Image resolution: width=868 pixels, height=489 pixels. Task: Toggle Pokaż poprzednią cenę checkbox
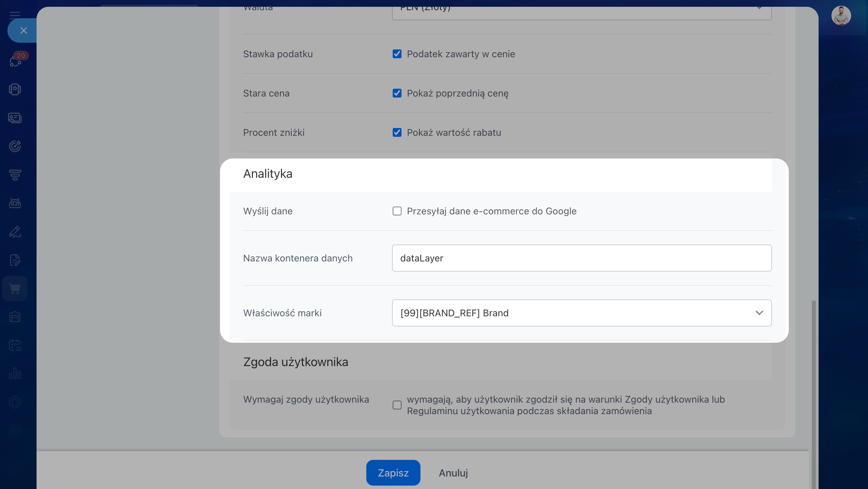click(397, 93)
